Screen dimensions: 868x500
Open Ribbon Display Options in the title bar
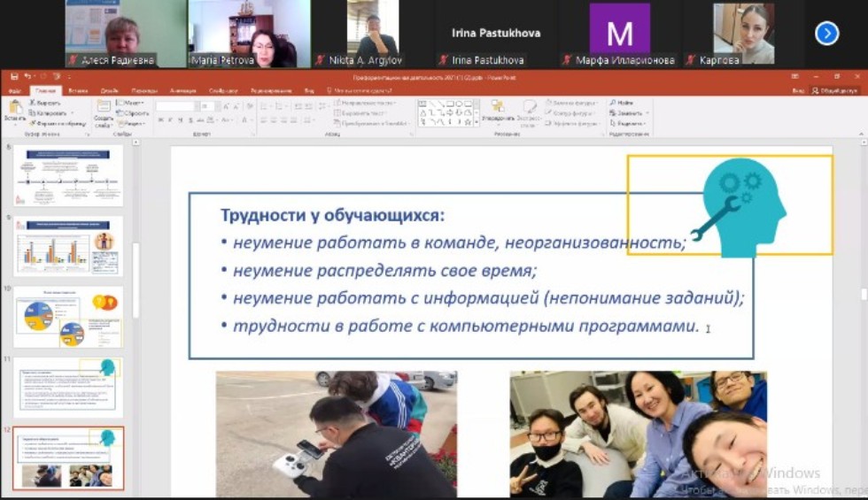pos(795,77)
